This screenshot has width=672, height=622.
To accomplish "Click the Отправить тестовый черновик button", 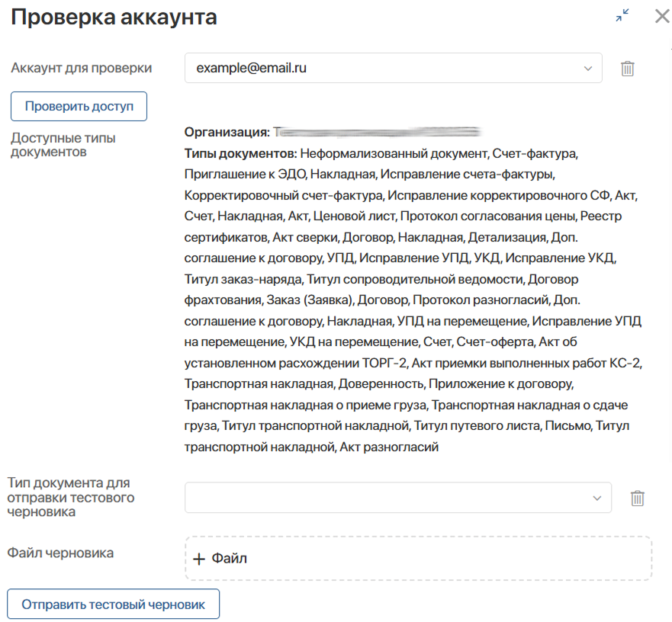I will pos(113,604).
